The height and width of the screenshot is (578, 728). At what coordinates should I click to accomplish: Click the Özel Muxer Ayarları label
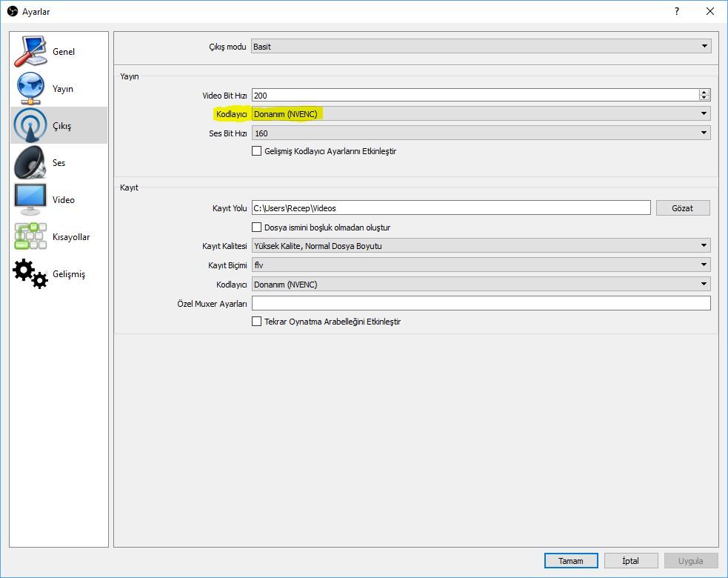pyautogui.click(x=212, y=303)
